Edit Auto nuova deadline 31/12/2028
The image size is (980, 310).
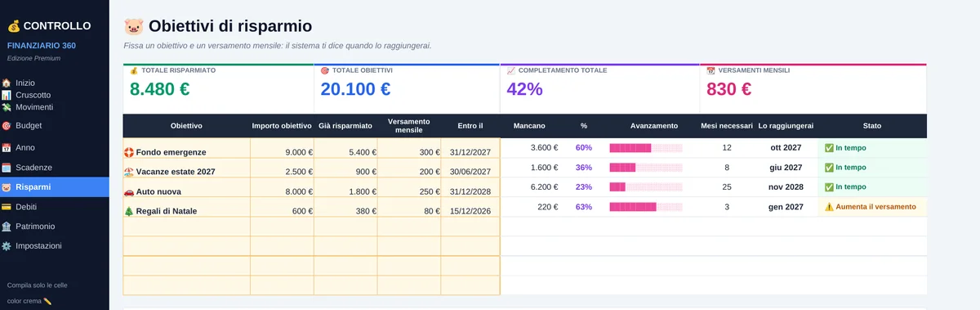click(470, 187)
